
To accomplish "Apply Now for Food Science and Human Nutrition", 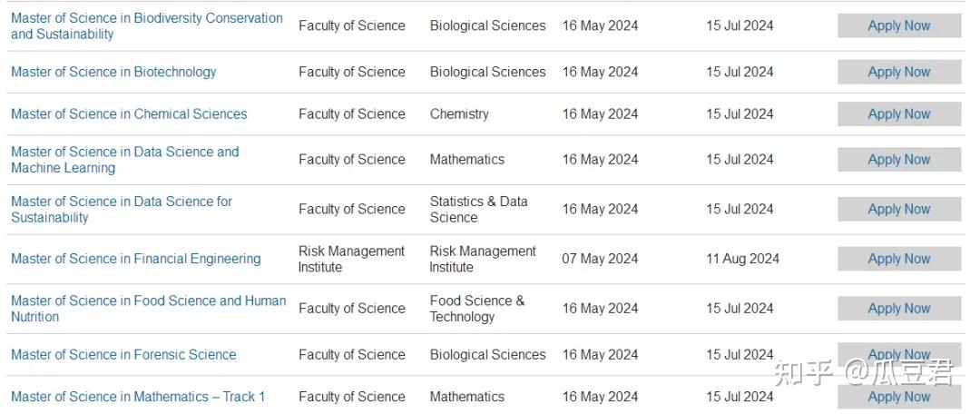I will [x=898, y=308].
